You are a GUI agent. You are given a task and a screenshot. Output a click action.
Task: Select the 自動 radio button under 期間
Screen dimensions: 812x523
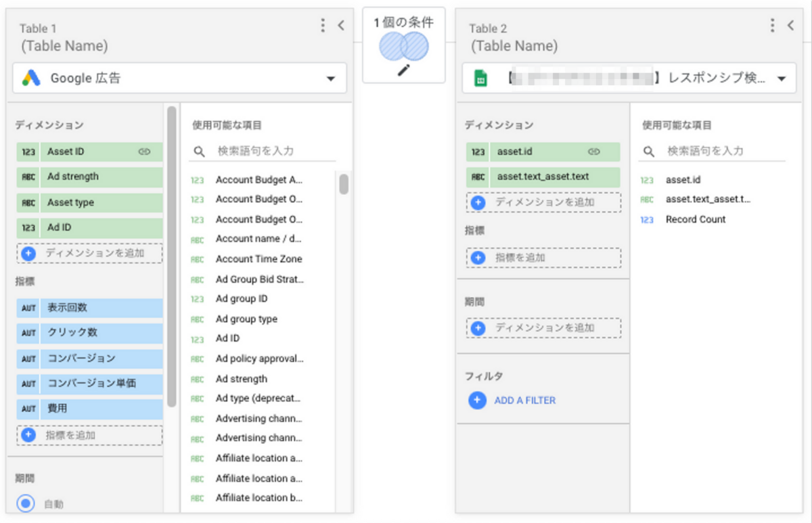pyautogui.click(x=26, y=503)
